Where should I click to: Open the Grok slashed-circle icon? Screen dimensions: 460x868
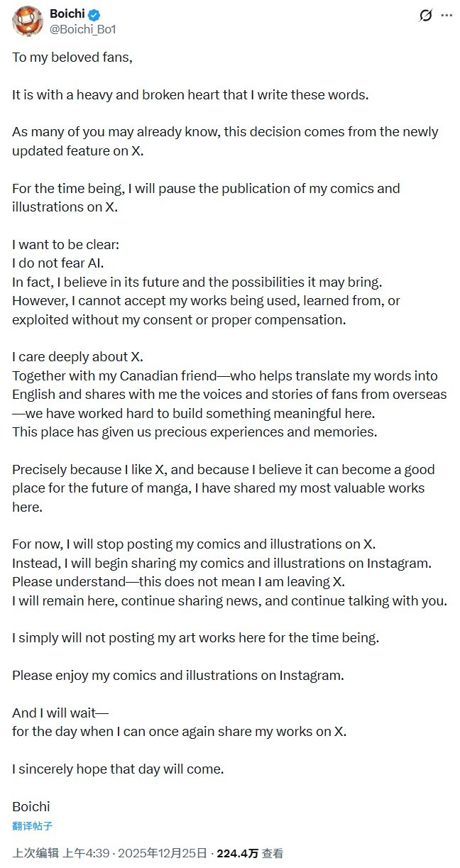point(426,15)
